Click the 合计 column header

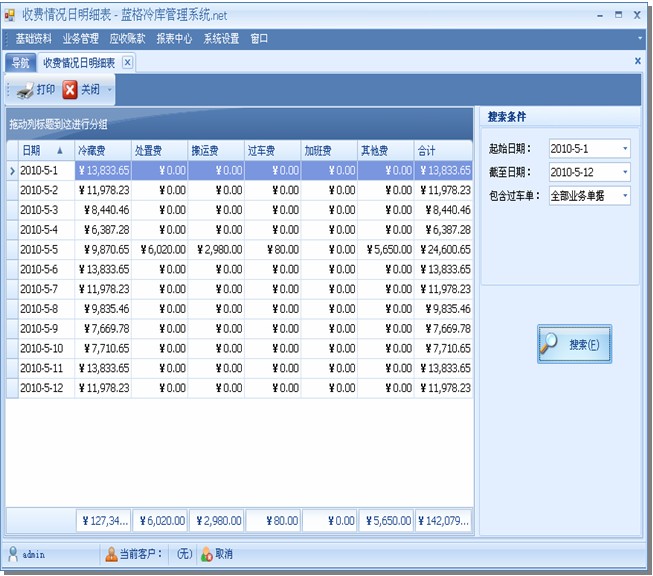point(444,150)
